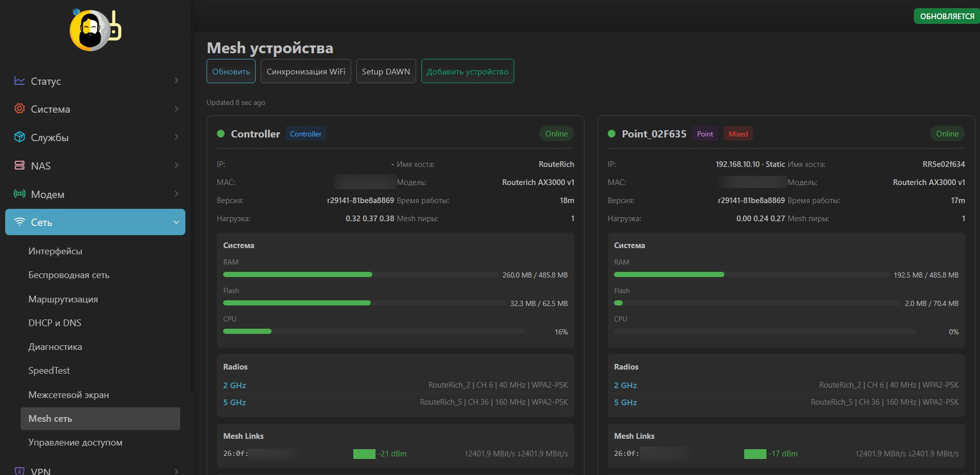The height and width of the screenshot is (475, 980).
Task: Click Controller Flash usage bar
Action: coord(365,303)
